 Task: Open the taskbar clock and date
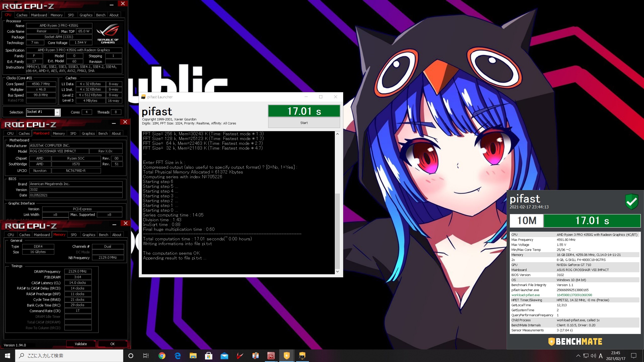(x=616, y=356)
